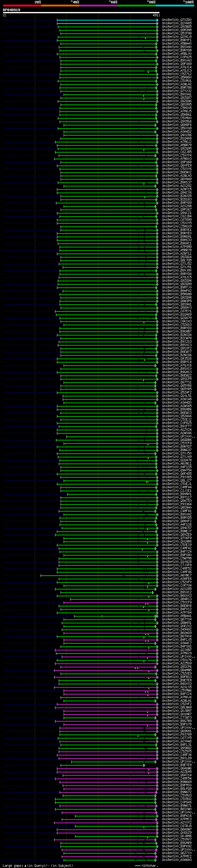Screen dimensions: 197x868
Task: Select the UniRef100_B9VNV1 label
Action: pos(177,494)
